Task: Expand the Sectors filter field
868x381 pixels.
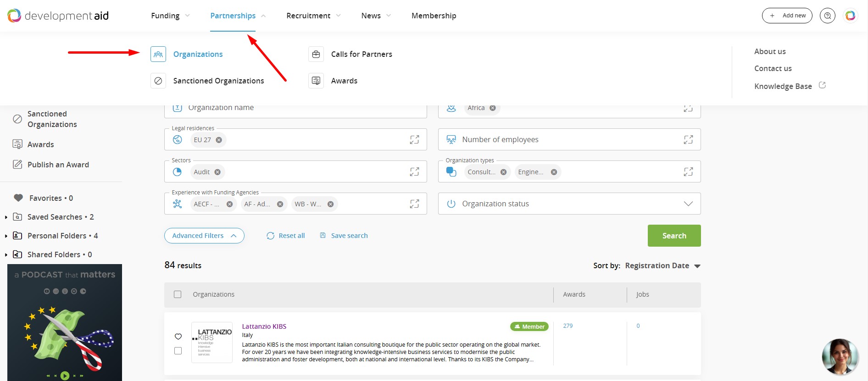Action: pyautogui.click(x=414, y=172)
